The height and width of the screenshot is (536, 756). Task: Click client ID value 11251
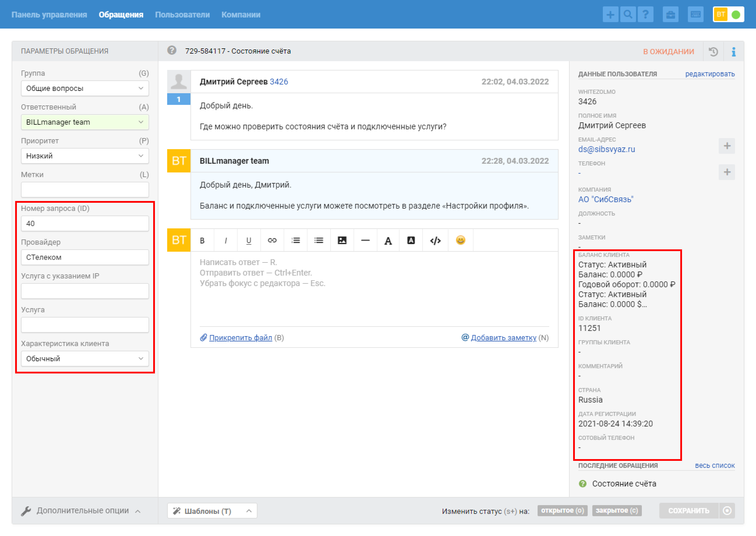pos(589,328)
